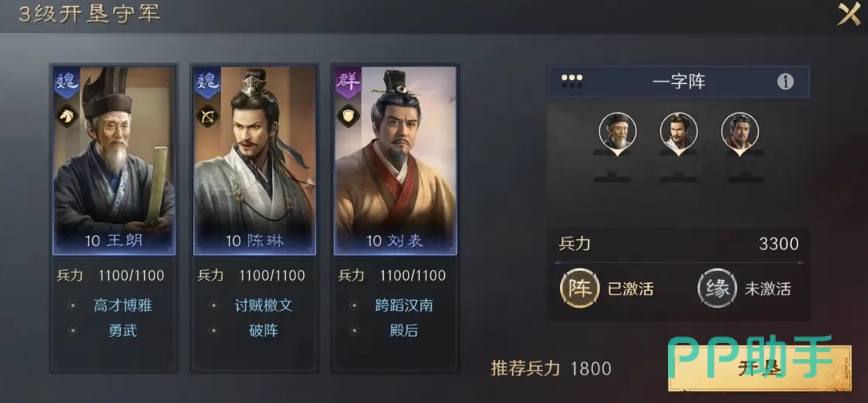Tap the 阵 formation activated emblem
Screen dimensions: 868x403
pos(579,288)
